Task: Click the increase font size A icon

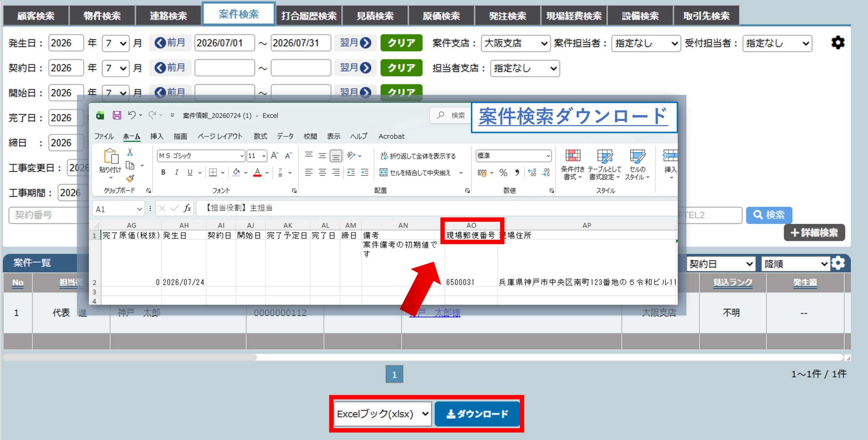Action: [275, 155]
